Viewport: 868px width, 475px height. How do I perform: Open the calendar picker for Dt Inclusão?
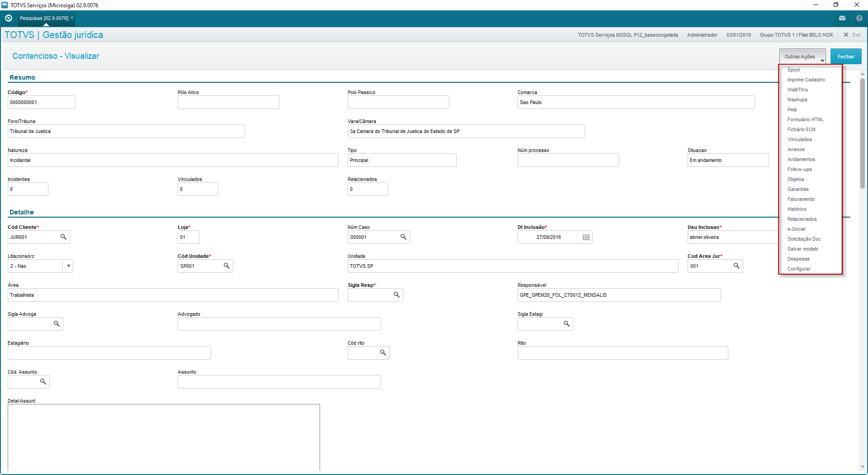click(x=586, y=237)
